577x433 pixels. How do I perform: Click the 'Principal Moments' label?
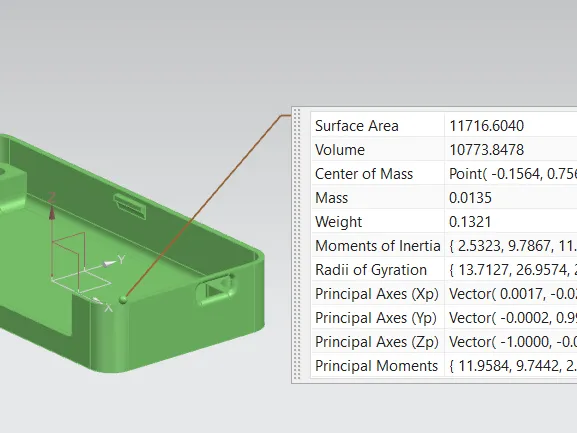(376, 366)
